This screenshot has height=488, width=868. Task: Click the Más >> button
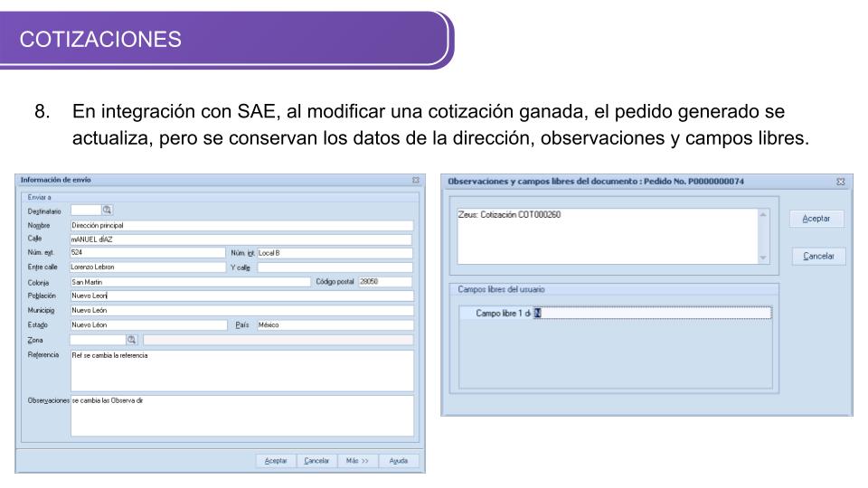coord(358,460)
